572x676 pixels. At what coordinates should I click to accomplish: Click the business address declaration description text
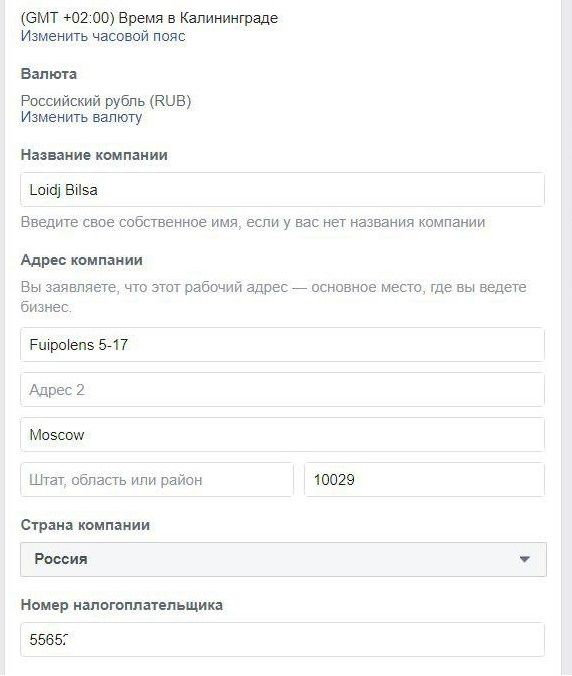274,297
